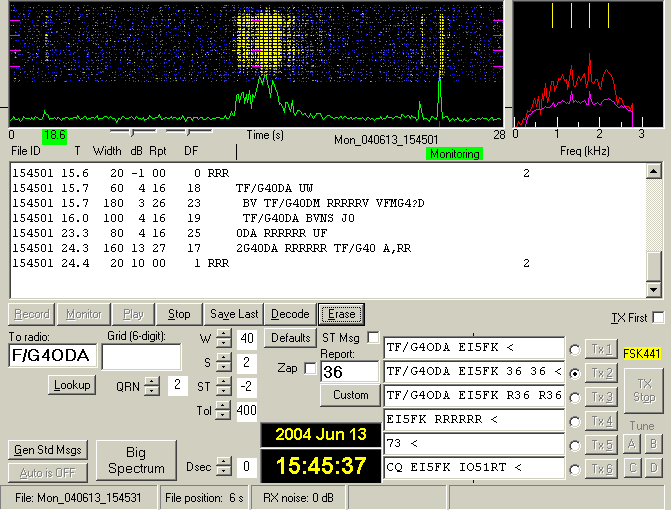Screen dimensions: 671x510
Task: Check the Zap checkbox
Action: coord(310,368)
